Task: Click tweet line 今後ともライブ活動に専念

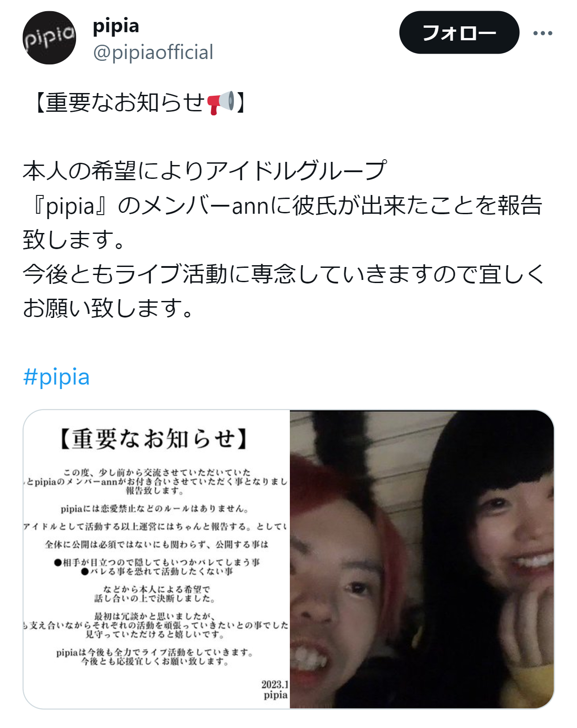Action: pyautogui.click(x=284, y=274)
